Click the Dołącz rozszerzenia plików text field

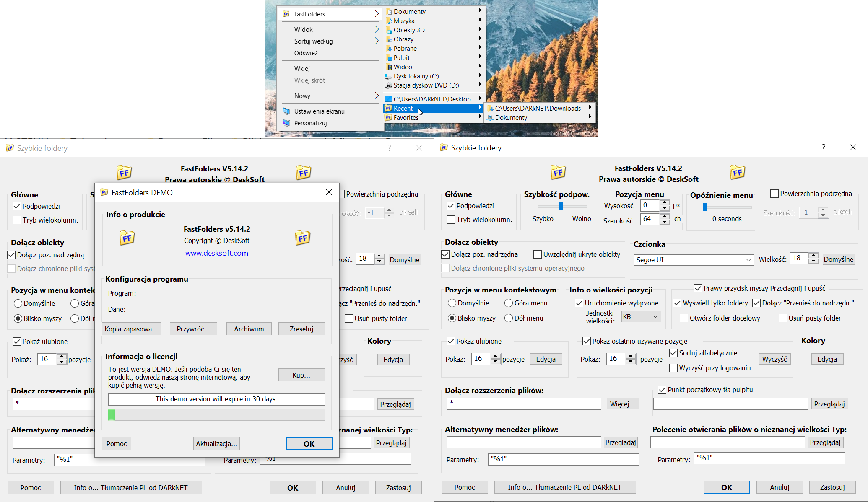(523, 404)
